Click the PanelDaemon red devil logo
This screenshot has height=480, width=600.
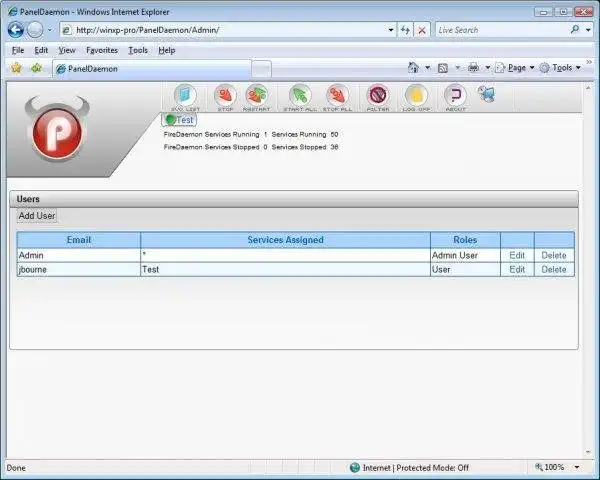[x=57, y=128]
